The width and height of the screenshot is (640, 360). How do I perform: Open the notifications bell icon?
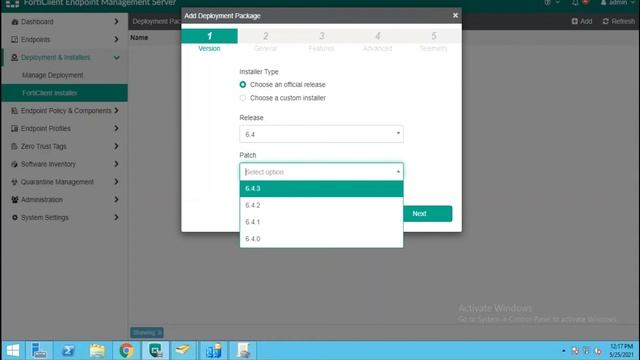coord(575,3)
